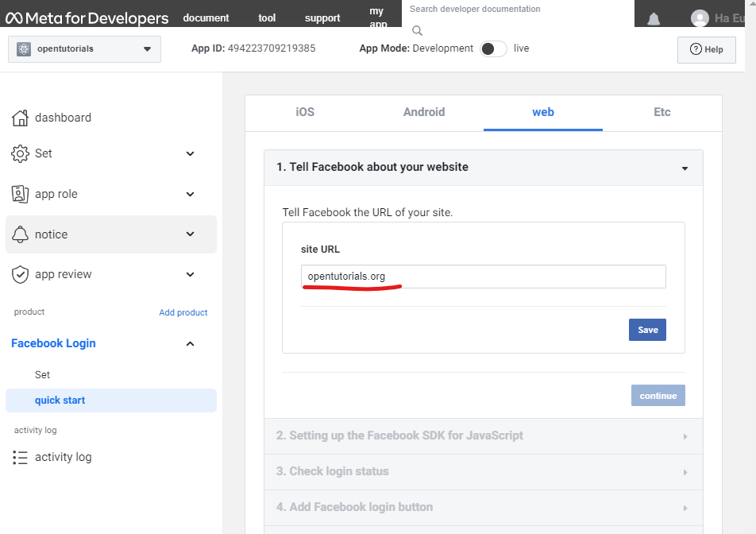
Task: Select quick start in sidebar
Action: pyautogui.click(x=111, y=400)
